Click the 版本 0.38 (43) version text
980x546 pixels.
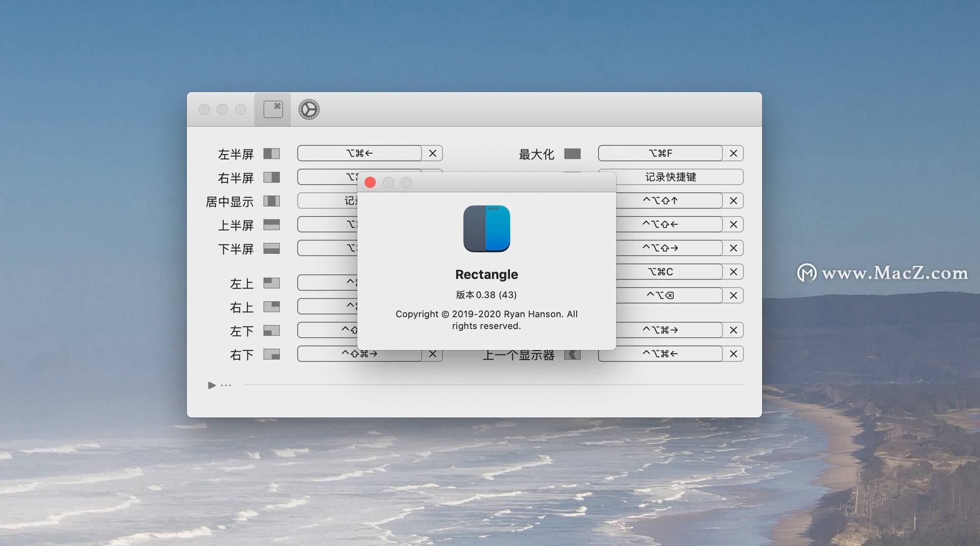click(486, 295)
